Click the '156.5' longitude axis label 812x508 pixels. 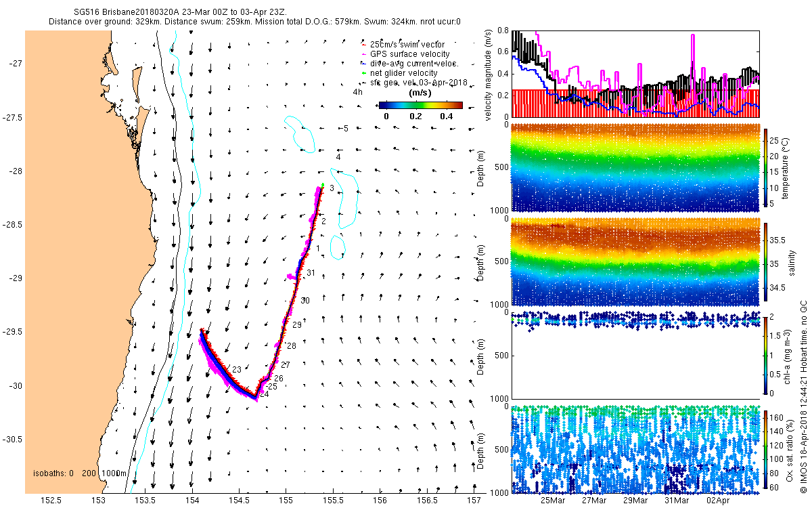(426, 501)
